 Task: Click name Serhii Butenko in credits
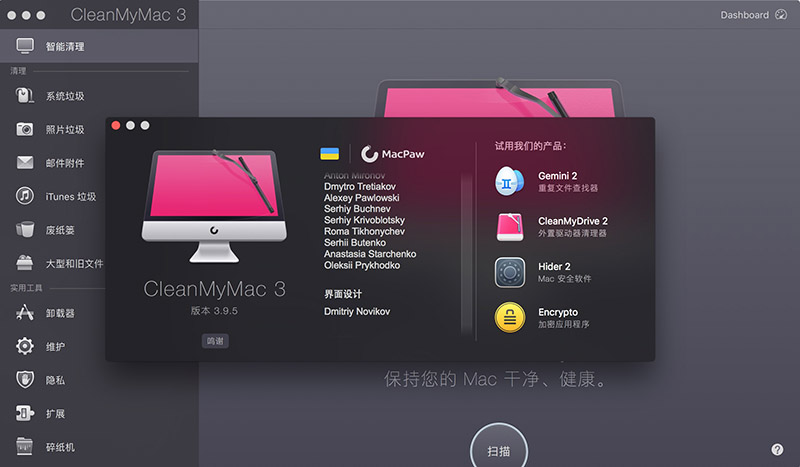pyautogui.click(x=355, y=242)
